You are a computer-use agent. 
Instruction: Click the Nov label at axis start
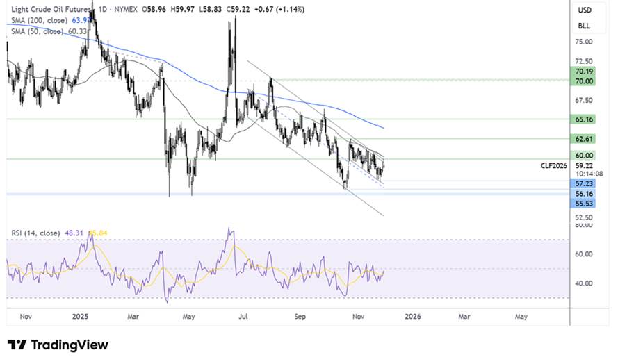[26, 317]
